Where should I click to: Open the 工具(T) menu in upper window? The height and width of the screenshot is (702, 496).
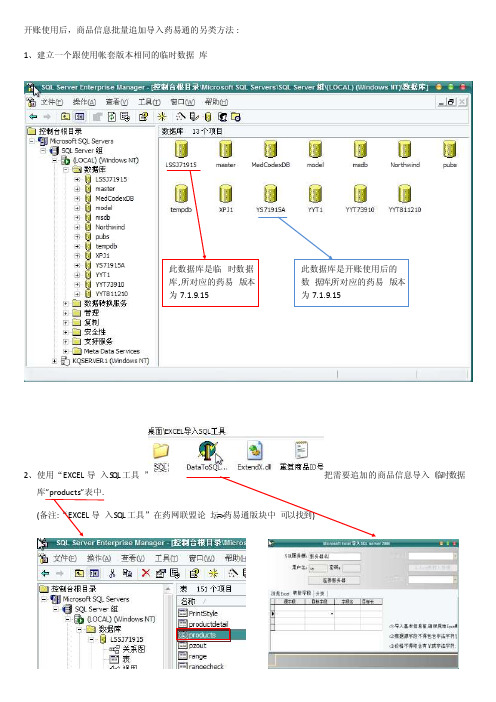click(x=149, y=102)
